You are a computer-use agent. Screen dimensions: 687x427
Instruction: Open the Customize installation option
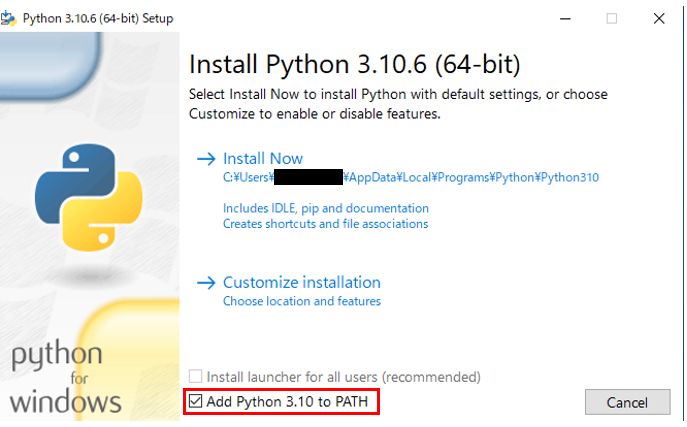[301, 283]
